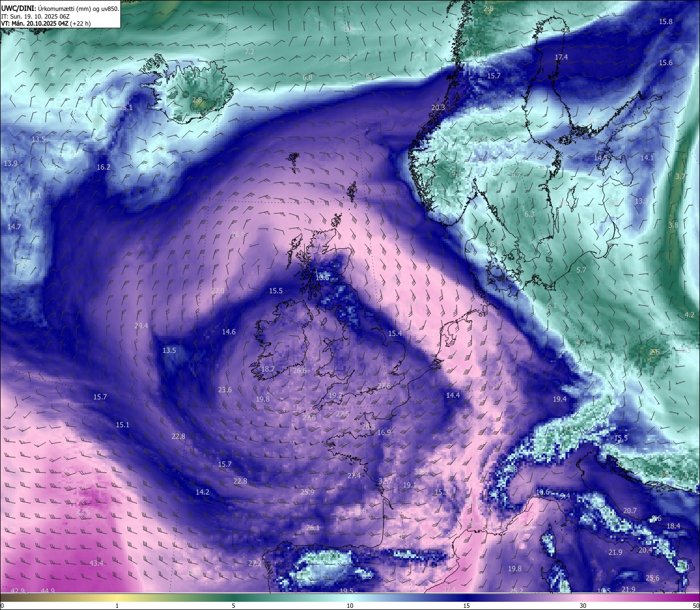Image resolution: width=700 pixels, height=610 pixels.
Task: Click the 7.2 value label
Action: pyautogui.click(x=249, y=51)
